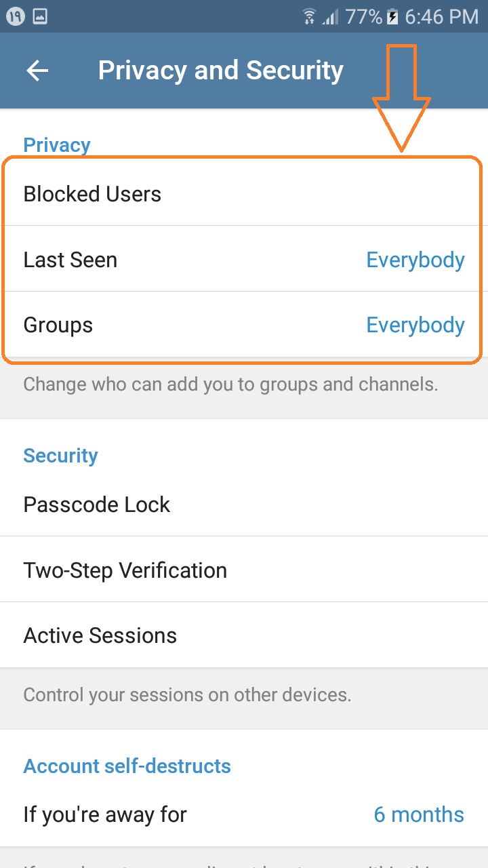This screenshot has height=868, width=488.
Task: Tap the round notification badge icon
Action: point(16,16)
